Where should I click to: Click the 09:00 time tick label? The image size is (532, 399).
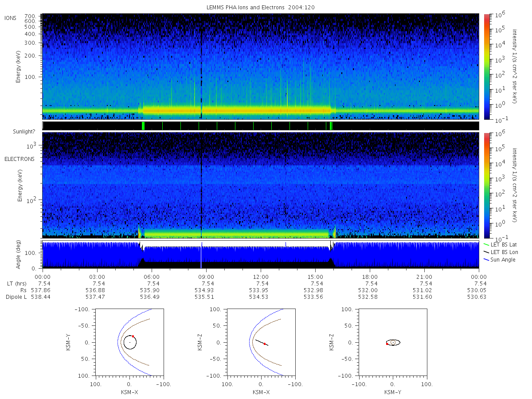coord(206,276)
